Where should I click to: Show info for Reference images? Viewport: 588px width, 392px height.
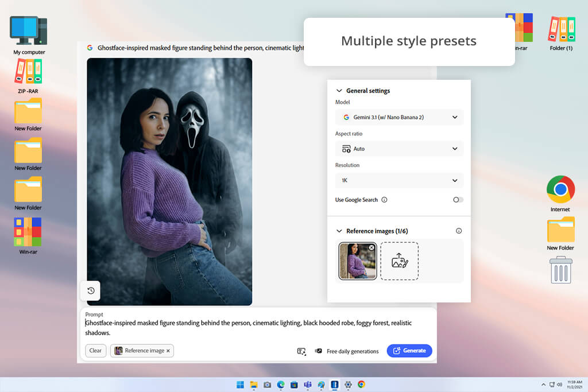(459, 231)
